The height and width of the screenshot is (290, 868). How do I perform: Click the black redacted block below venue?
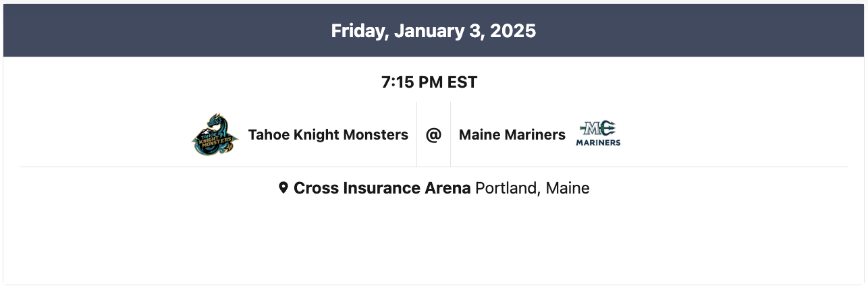(433, 241)
